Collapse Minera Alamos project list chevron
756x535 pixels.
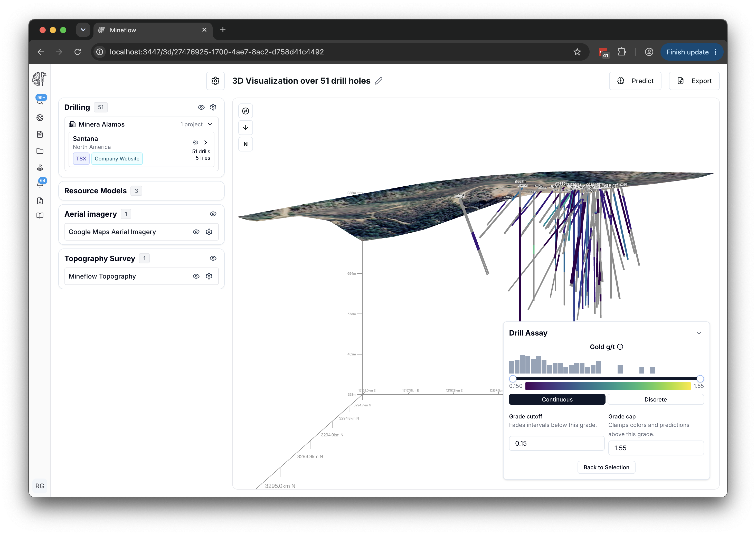pos(210,124)
